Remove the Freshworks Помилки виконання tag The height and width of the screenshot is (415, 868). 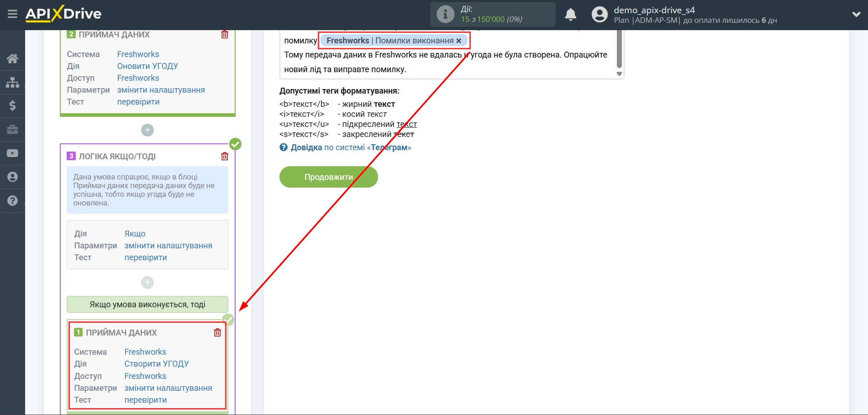[x=459, y=41]
